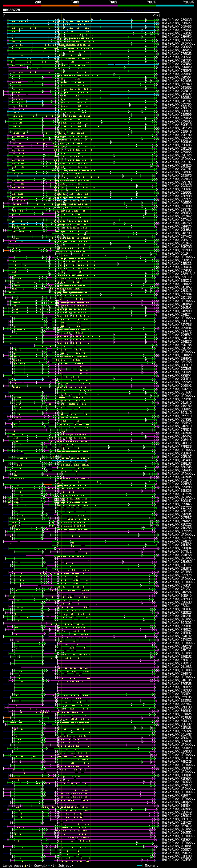Click the white query sequence bar
Viewport: 197px width, 868px height.
pyautogui.click(x=81, y=13)
